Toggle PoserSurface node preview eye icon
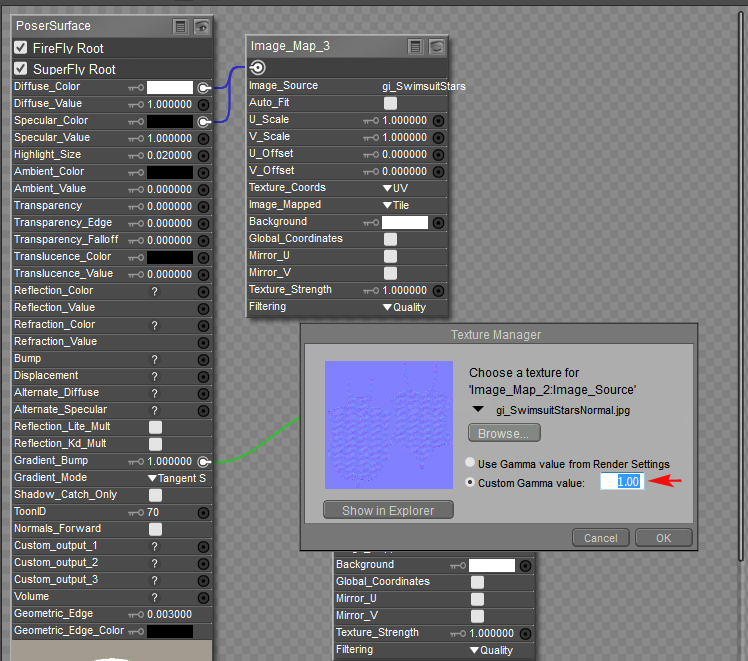Image resolution: width=748 pixels, height=661 pixels. (202, 27)
